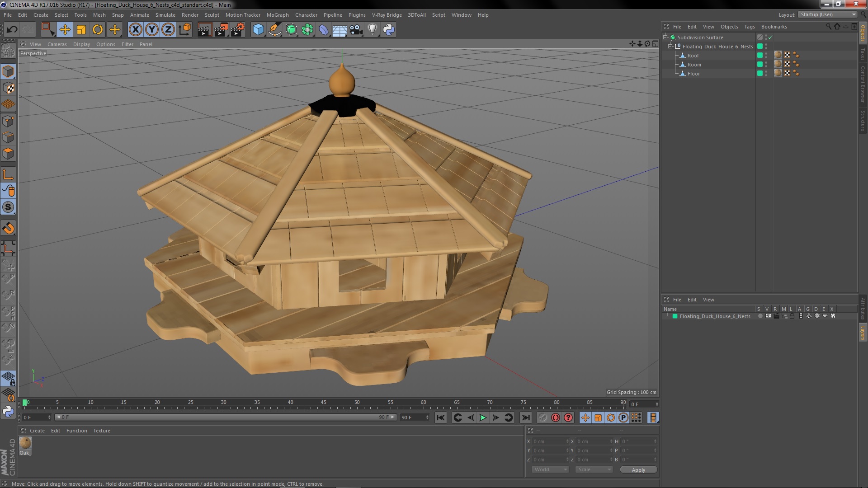Click the Render View clapperboard icon
Screen dimensions: 868x488
click(x=204, y=30)
